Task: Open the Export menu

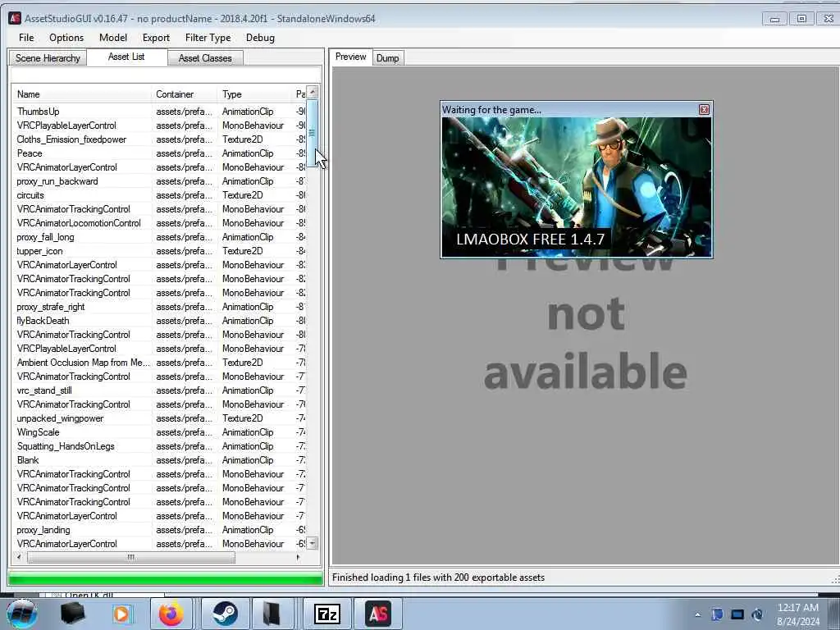Action: [x=156, y=38]
